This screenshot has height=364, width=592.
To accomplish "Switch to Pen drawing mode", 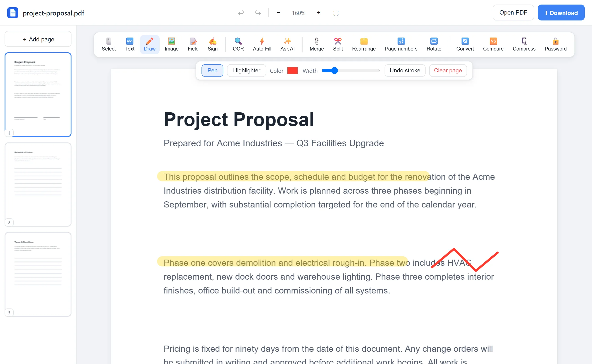I will click(x=212, y=71).
